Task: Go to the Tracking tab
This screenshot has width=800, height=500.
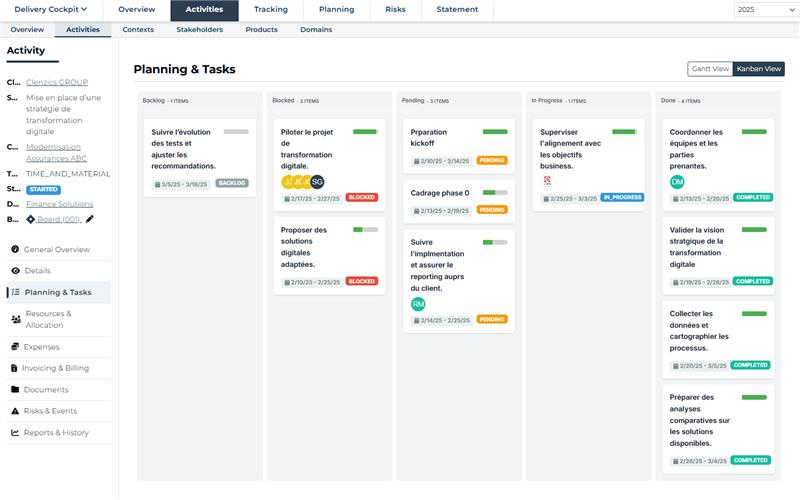Action: (270, 9)
